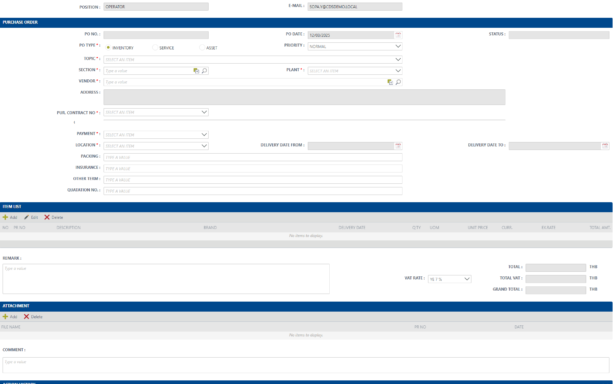Select the Asset PO type
Image resolution: width=615 pixels, height=384 pixels.
(x=202, y=47)
